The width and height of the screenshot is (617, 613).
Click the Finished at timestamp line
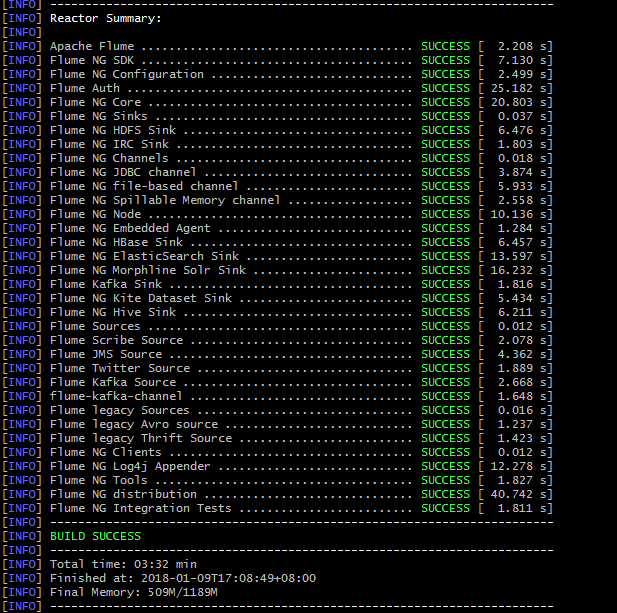[182, 578]
